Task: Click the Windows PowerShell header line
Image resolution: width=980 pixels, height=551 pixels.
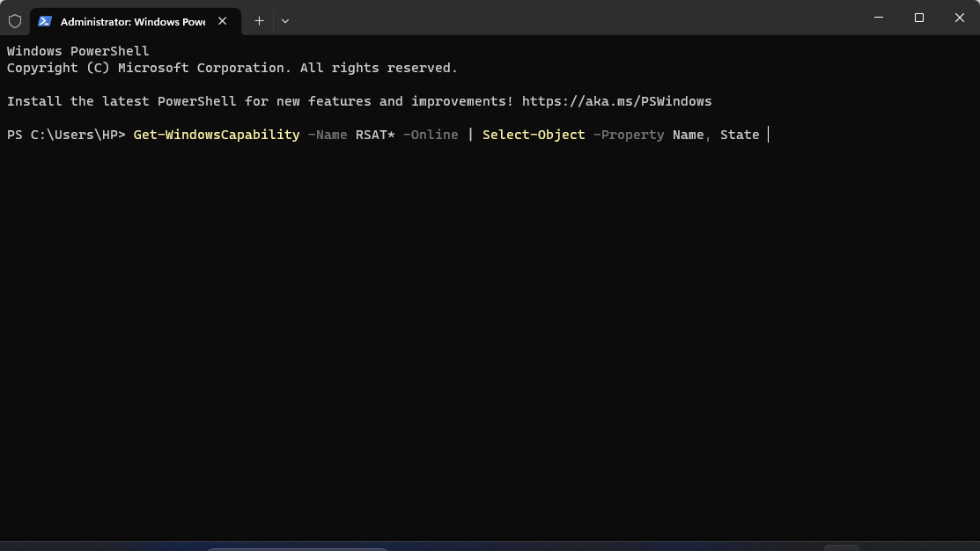Action: click(x=78, y=51)
